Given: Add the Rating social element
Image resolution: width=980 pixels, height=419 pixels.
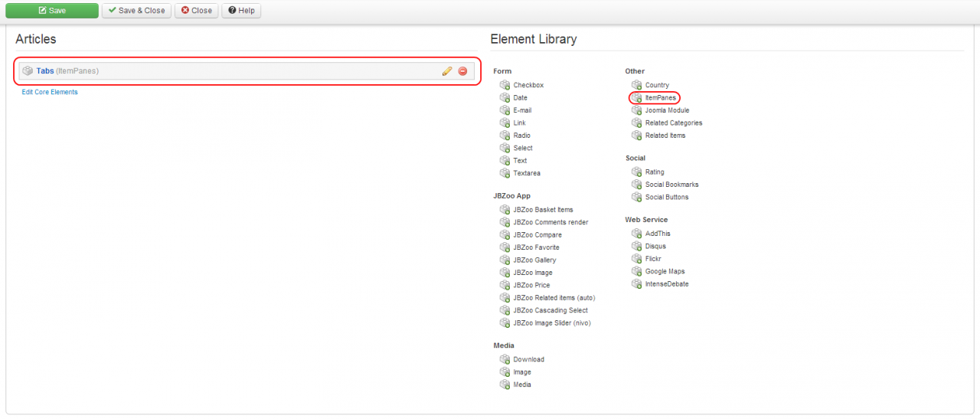Looking at the screenshot, I should pyautogui.click(x=655, y=172).
